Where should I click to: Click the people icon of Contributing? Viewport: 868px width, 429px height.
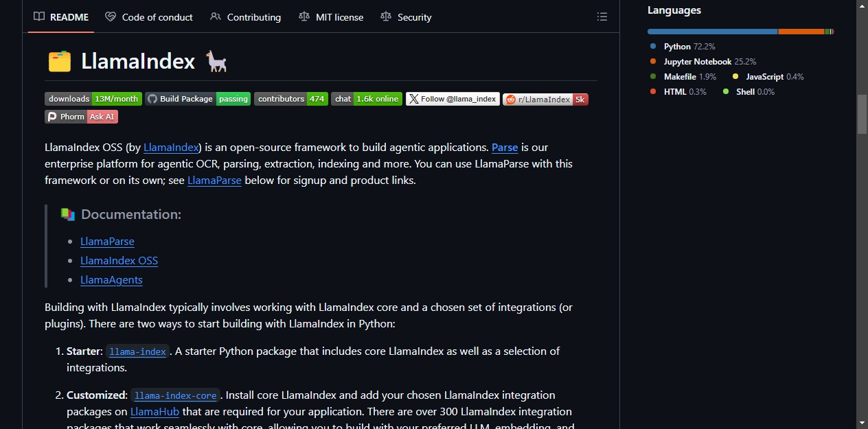(216, 16)
